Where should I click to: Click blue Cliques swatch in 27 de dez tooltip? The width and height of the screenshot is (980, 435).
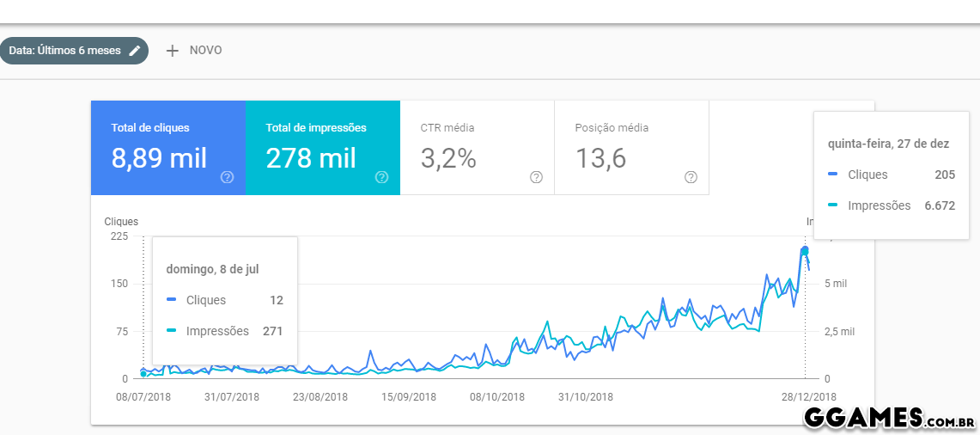pyautogui.click(x=832, y=175)
